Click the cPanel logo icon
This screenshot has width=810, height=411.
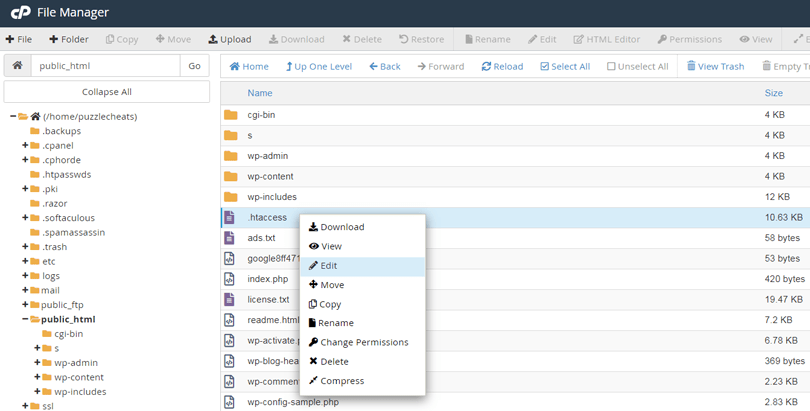coord(21,12)
